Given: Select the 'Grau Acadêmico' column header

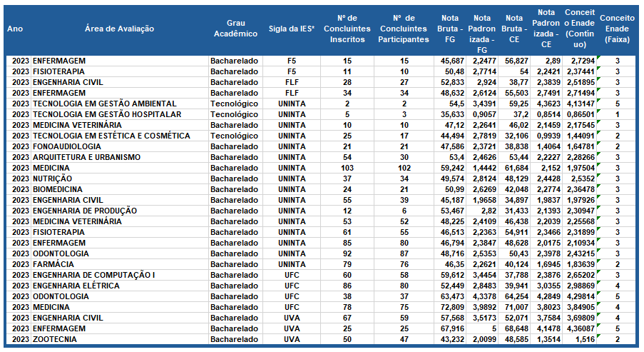Looking at the screenshot, I should pyautogui.click(x=236, y=29).
